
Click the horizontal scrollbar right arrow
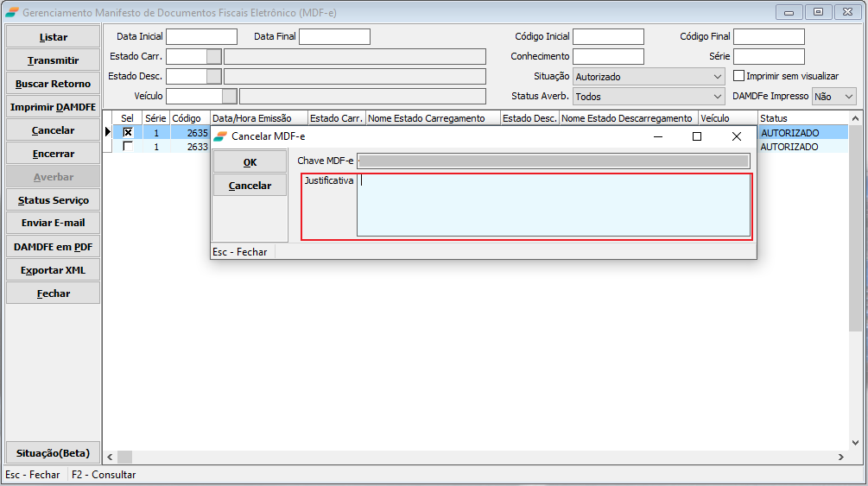[840, 457]
